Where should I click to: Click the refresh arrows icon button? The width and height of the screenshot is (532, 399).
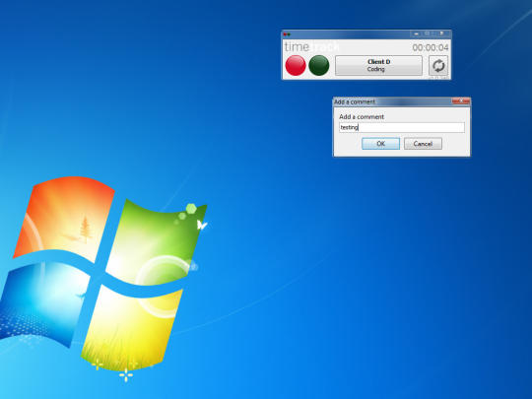[x=438, y=65]
